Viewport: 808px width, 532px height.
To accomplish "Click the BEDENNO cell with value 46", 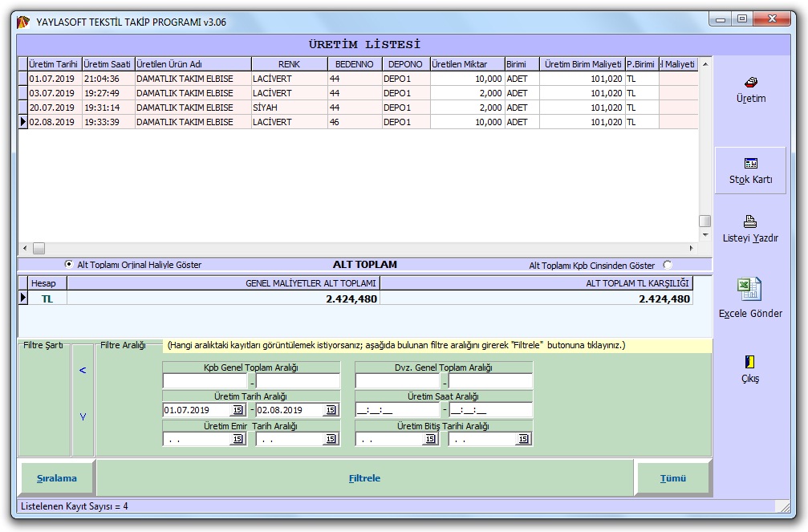I will point(355,122).
